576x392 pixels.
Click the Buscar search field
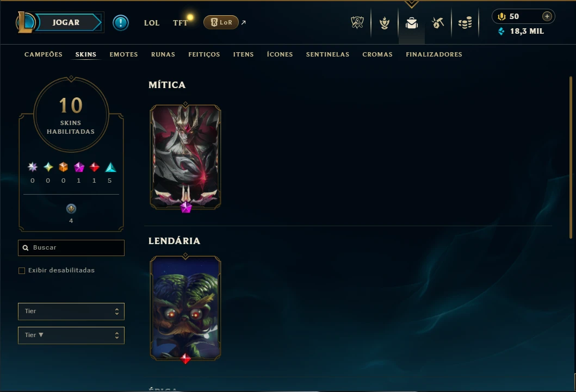point(71,248)
